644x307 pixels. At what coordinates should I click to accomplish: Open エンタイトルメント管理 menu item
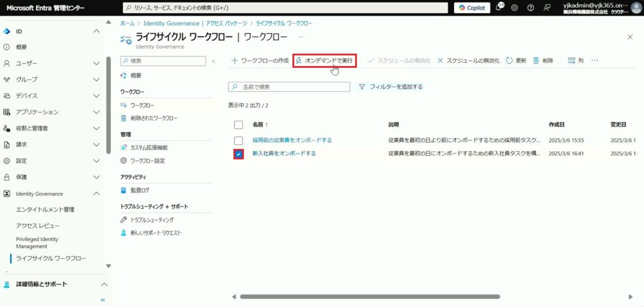coord(45,209)
